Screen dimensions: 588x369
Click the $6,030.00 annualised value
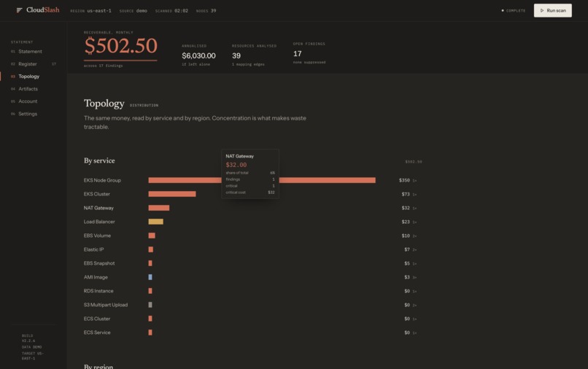click(x=198, y=55)
